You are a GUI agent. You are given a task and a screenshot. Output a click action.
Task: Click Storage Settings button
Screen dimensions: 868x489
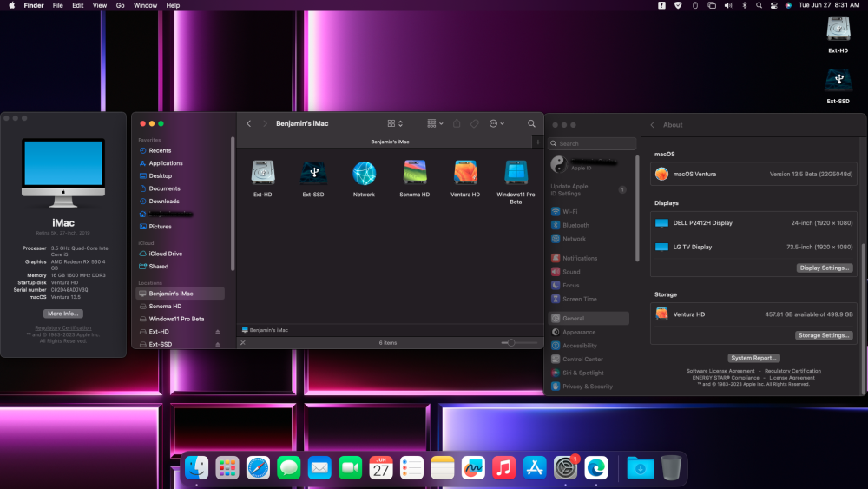point(824,335)
